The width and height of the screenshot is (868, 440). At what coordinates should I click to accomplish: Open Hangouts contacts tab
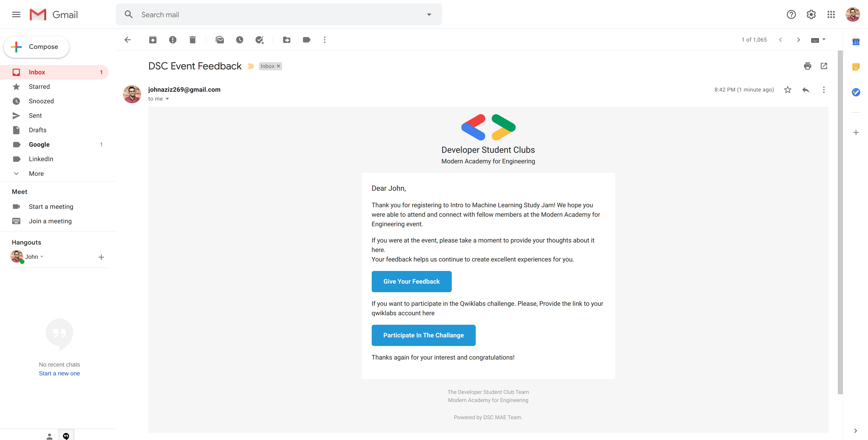coord(49,436)
